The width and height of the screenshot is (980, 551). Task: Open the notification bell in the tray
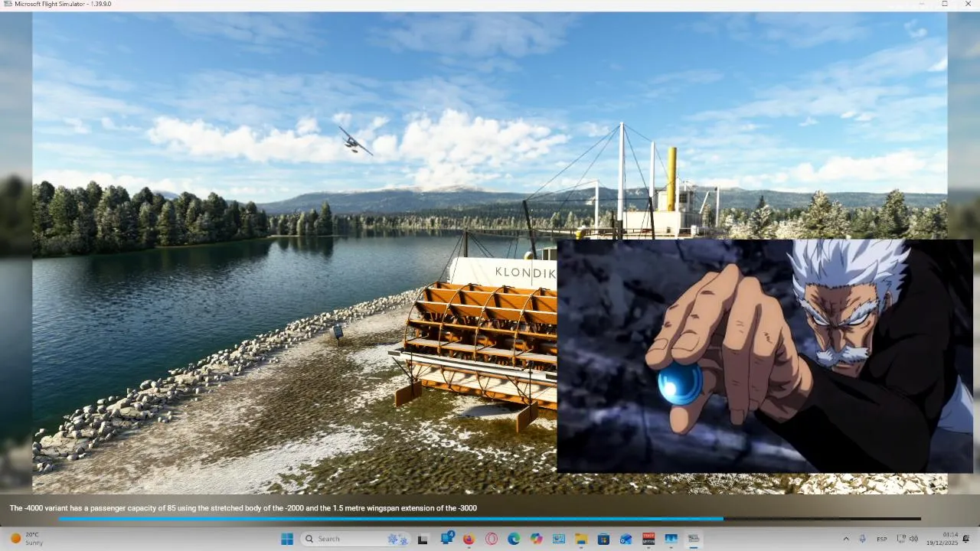(966, 539)
